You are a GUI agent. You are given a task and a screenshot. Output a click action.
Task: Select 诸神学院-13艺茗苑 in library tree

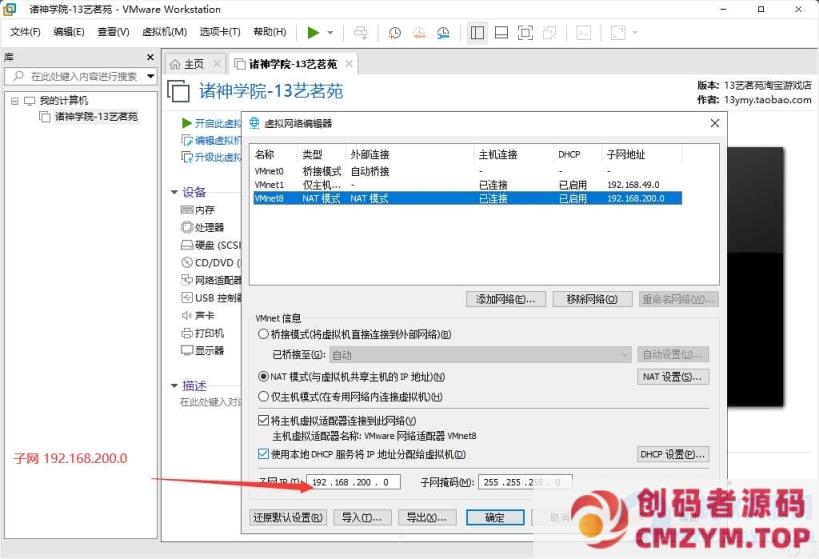pyautogui.click(x=96, y=117)
